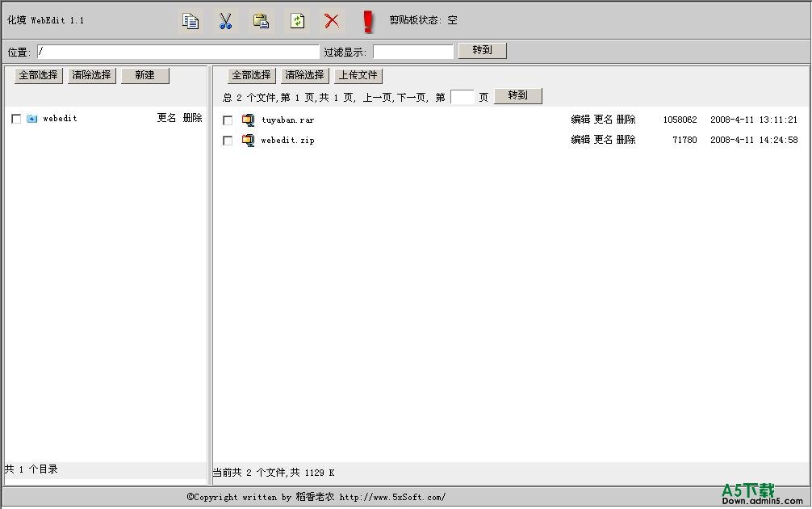Viewport: 812px width, 509px height.
Task: Click the Cut scissors icon
Action: (225, 21)
